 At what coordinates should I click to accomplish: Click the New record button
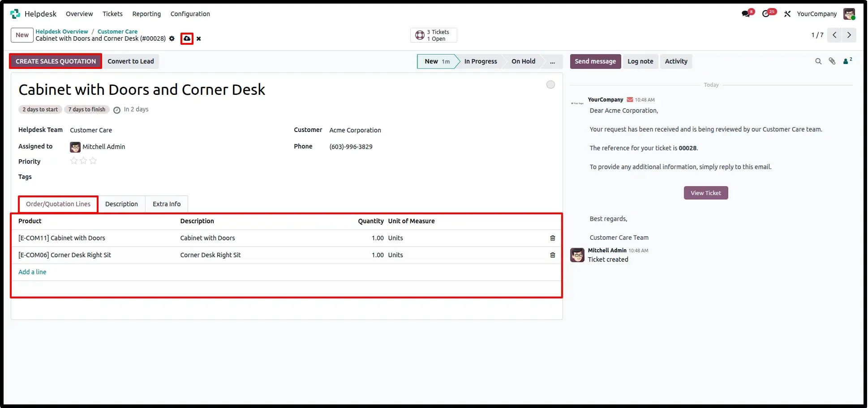(22, 35)
